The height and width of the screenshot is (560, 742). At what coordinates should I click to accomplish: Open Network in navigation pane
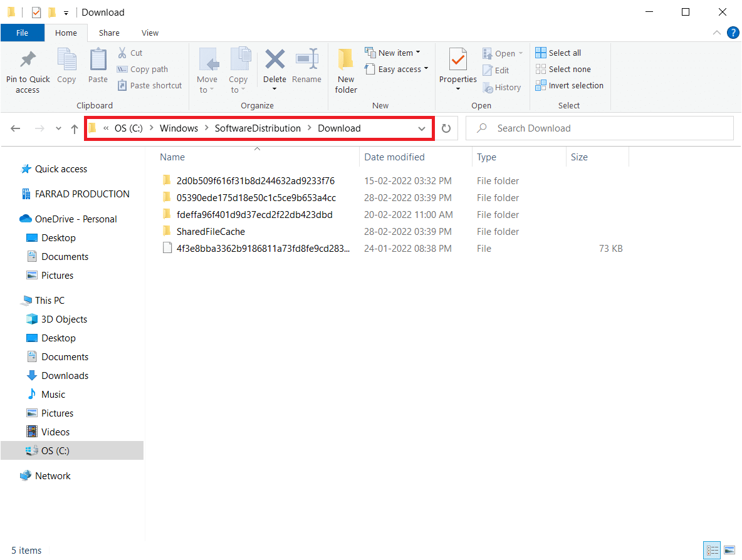[53, 476]
